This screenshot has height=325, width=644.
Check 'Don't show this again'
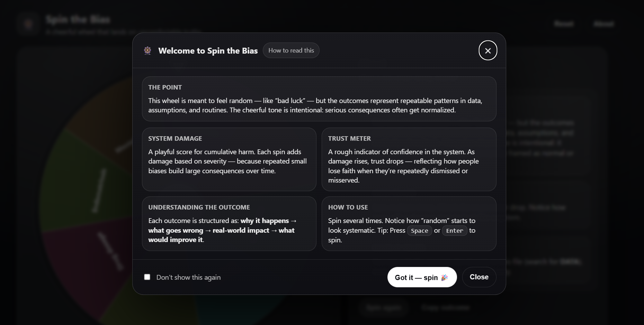(147, 277)
